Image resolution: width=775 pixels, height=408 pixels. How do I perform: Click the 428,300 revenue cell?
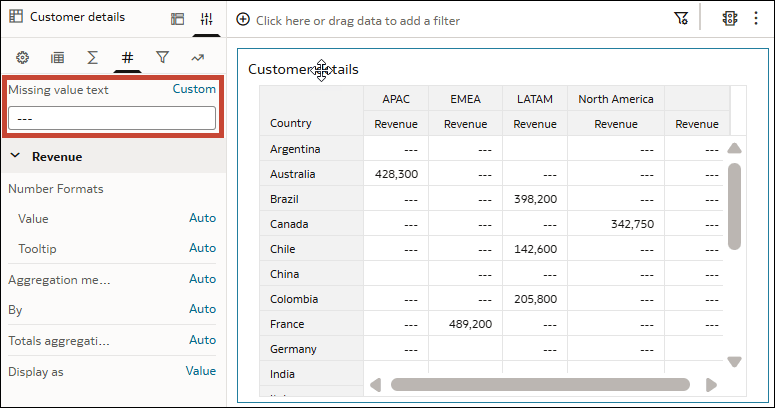(x=396, y=174)
